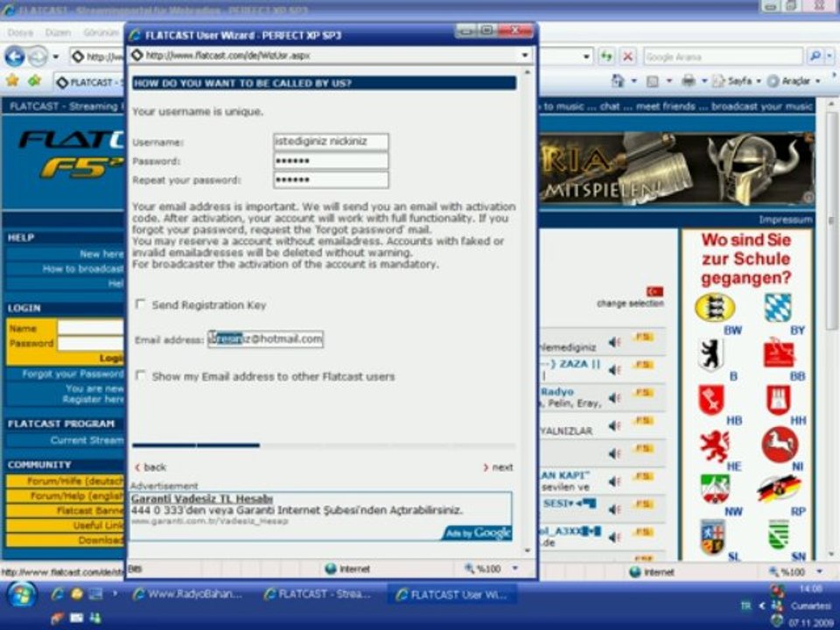Screen dimensions: 840x630
Task: Open the main browser zoom %100 dropdown
Action: pos(819,571)
